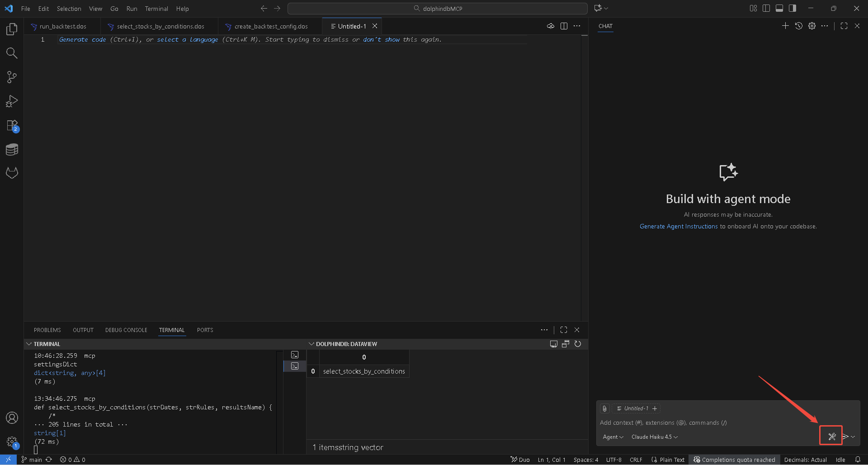Open the DolphinDB database view

coord(12,150)
